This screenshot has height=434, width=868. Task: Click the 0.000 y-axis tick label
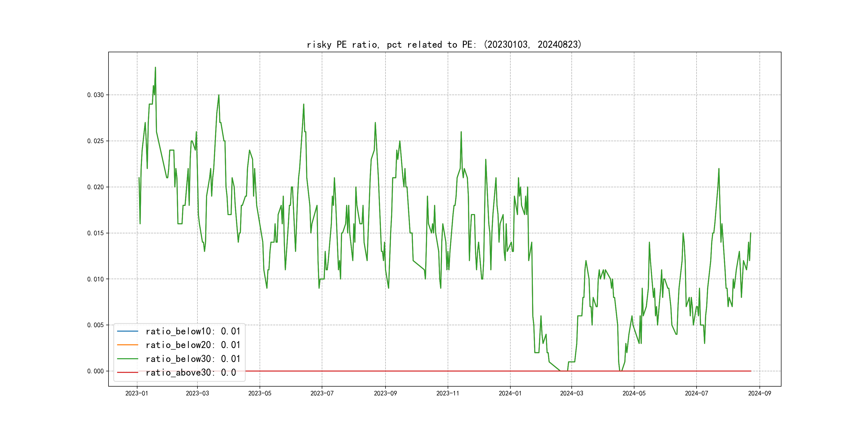tap(95, 371)
